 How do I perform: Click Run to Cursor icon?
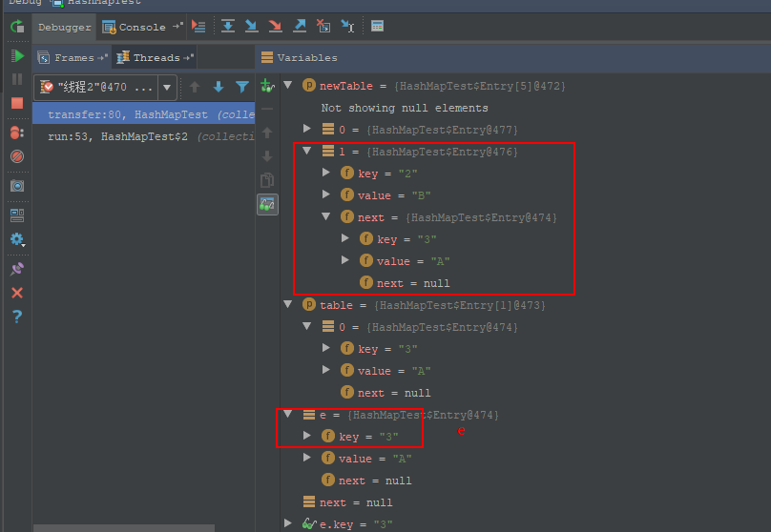pos(347,26)
